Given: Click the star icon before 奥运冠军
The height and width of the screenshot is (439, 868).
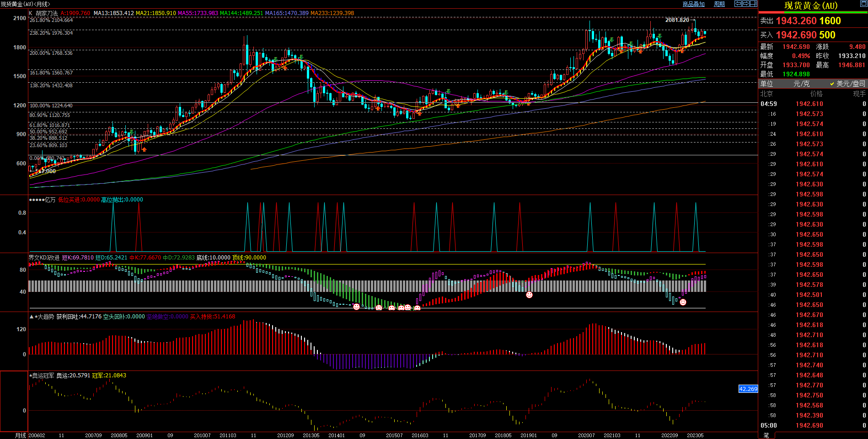Looking at the screenshot, I should point(31,376).
